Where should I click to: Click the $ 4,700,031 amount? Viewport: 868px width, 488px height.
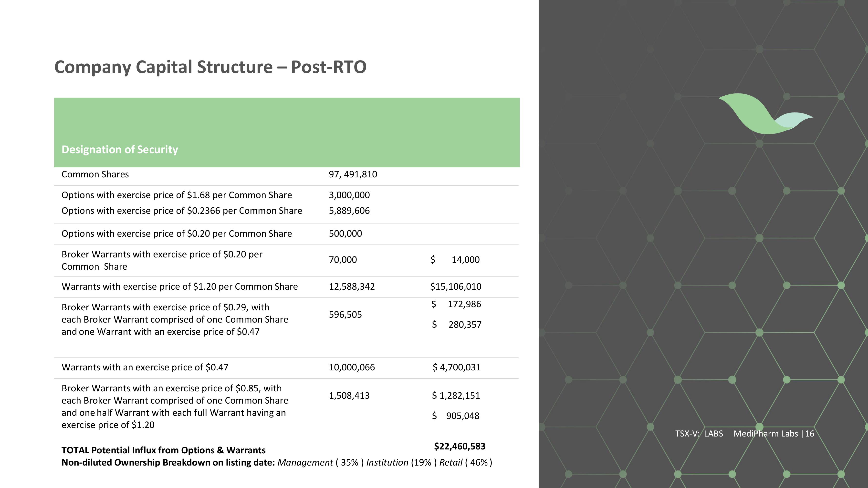coord(457,367)
